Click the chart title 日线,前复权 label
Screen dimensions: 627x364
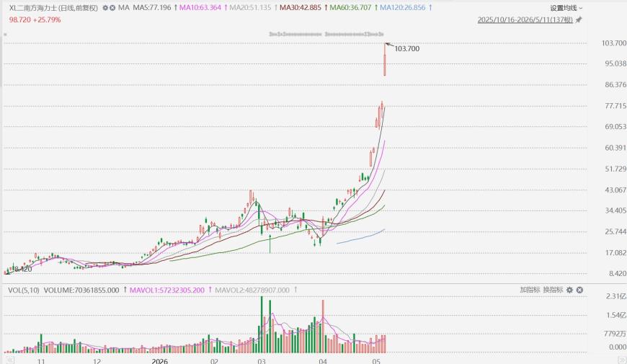[79, 8]
